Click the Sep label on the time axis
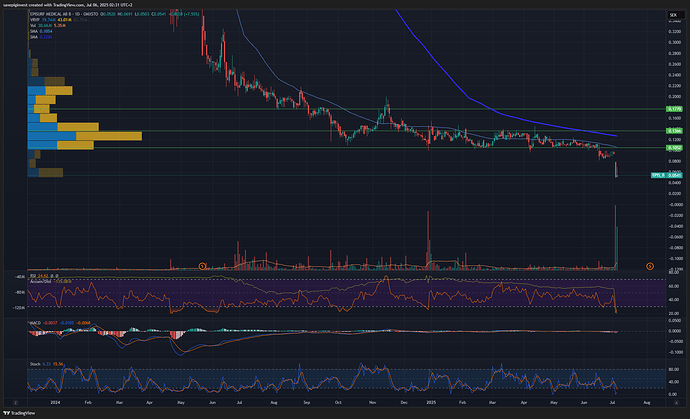Image resolution: width=690 pixels, height=419 pixels. 306,402
